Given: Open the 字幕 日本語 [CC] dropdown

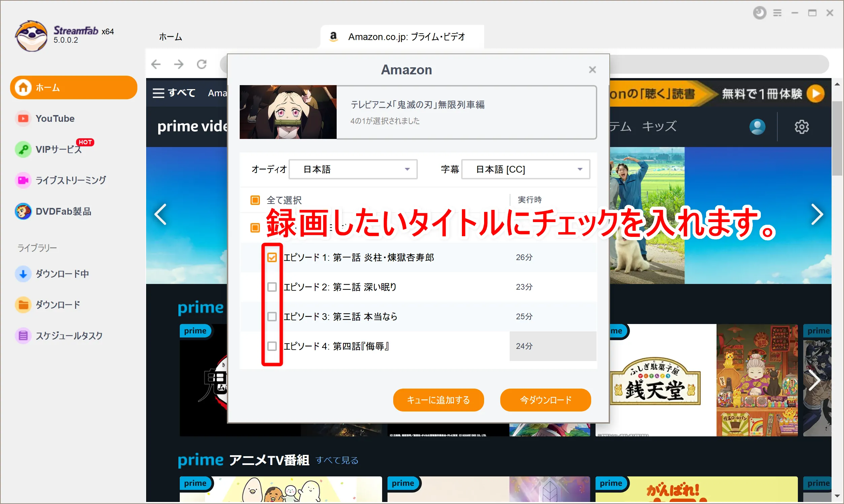Looking at the screenshot, I should [x=526, y=169].
